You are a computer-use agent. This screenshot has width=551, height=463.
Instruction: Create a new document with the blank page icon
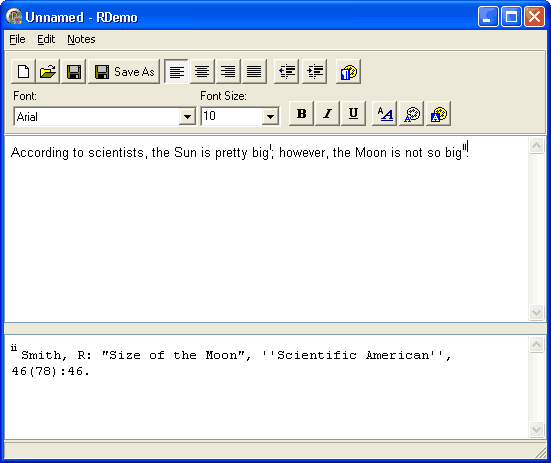point(23,72)
